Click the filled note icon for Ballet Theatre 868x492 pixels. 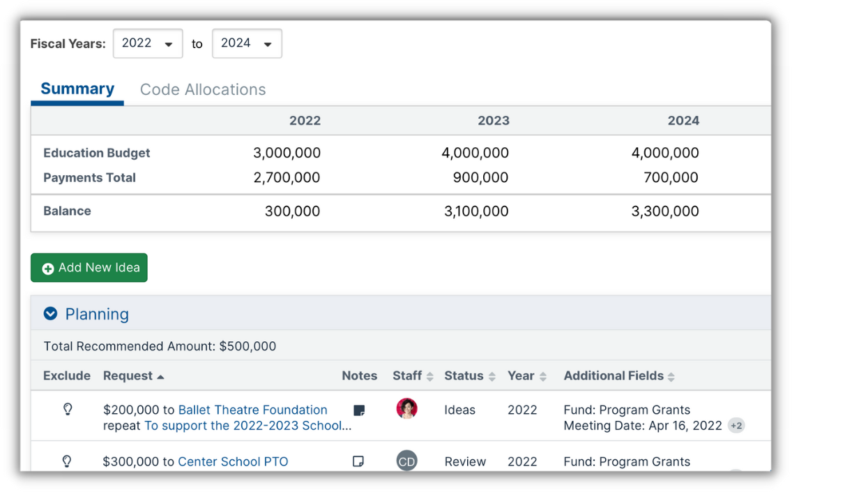coord(359,410)
